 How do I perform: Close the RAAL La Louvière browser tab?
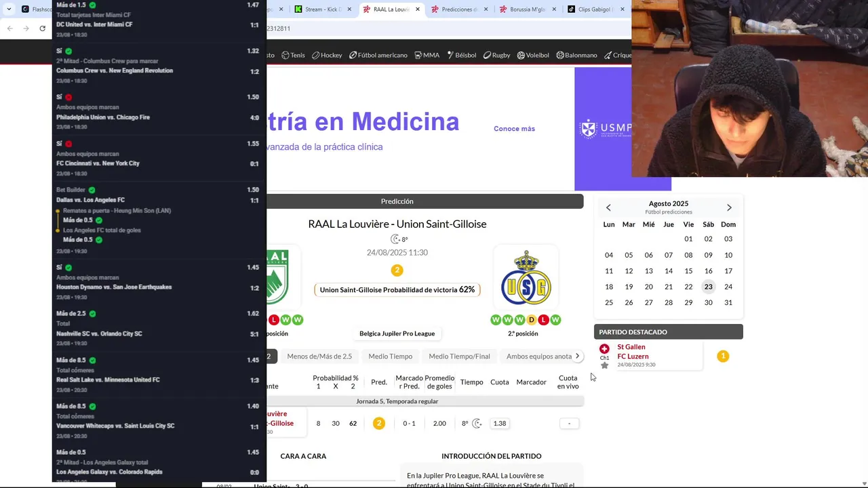(418, 9)
